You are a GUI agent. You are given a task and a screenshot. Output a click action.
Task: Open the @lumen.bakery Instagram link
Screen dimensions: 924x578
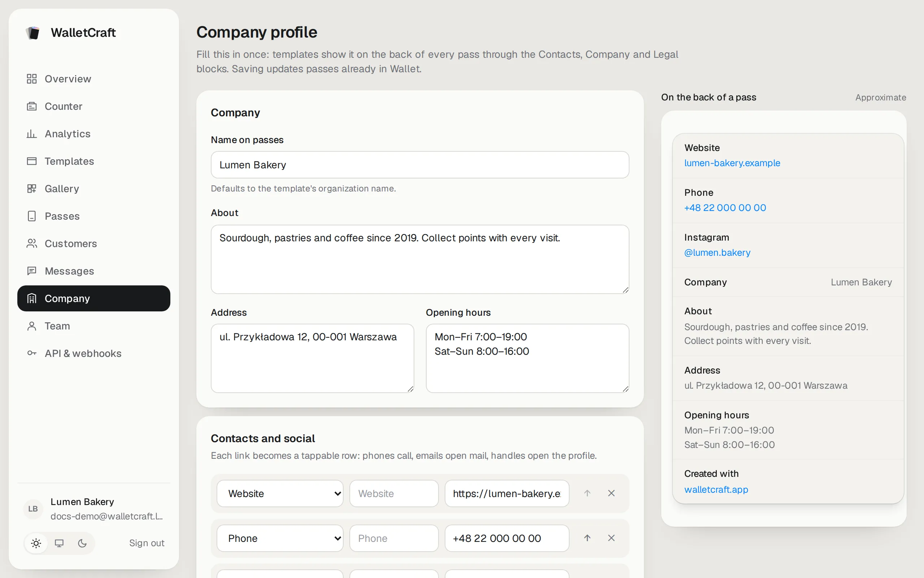click(717, 253)
